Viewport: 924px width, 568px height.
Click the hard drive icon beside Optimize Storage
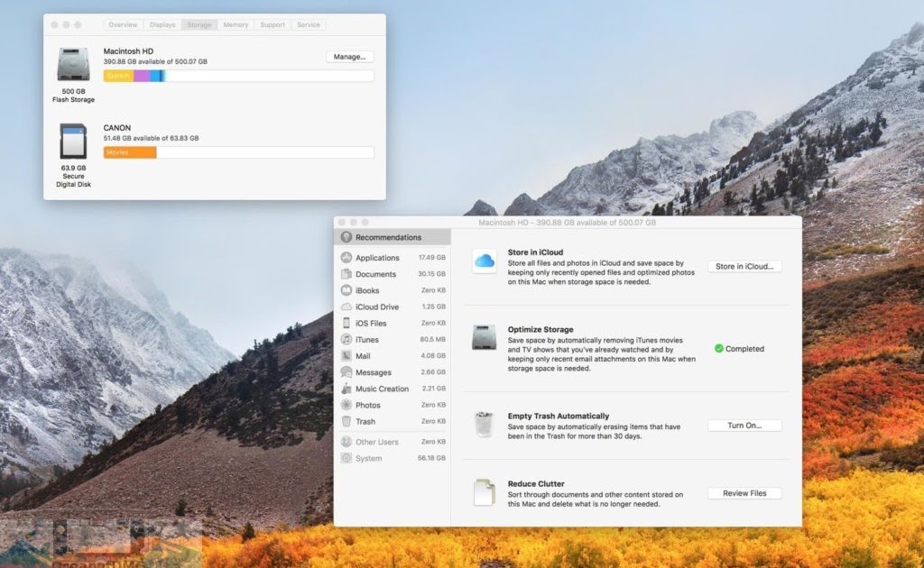pos(484,337)
